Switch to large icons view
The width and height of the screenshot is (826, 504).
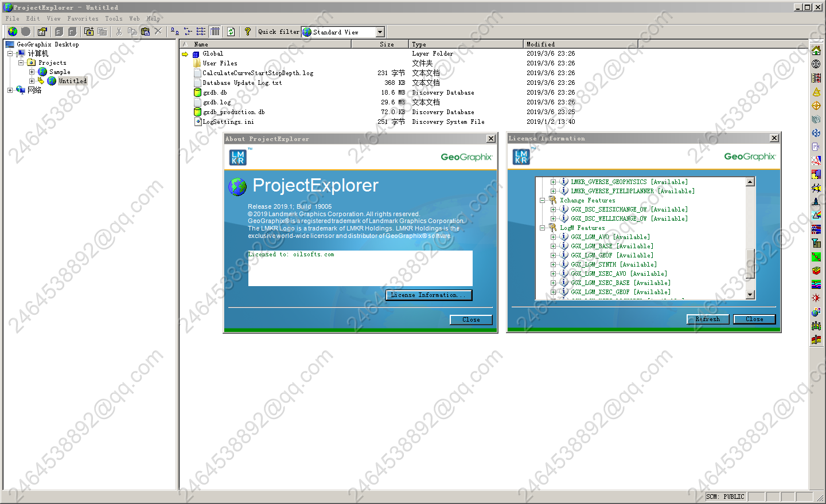coord(174,32)
